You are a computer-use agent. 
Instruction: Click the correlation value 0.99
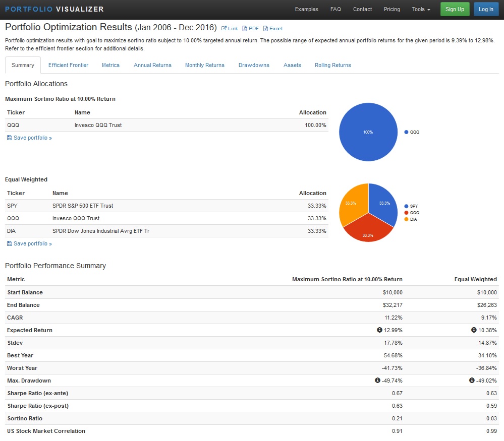tap(491, 431)
